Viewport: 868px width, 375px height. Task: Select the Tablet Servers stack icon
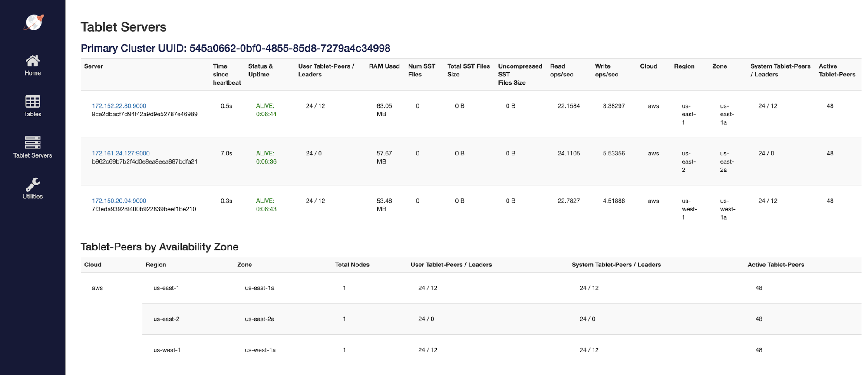point(33,142)
